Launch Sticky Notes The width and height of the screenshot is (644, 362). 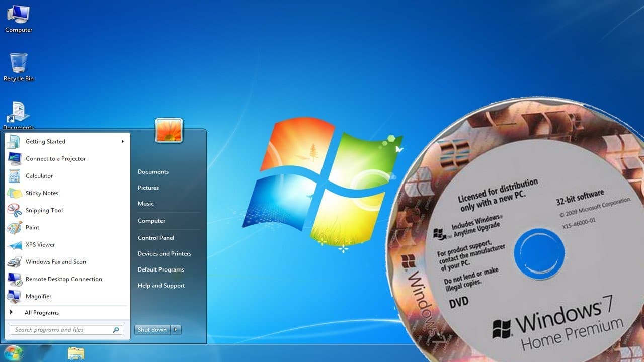[x=42, y=193]
